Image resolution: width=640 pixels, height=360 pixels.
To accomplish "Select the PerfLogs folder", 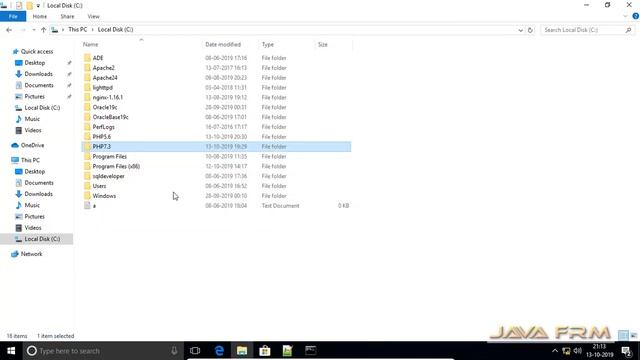I will (103, 127).
